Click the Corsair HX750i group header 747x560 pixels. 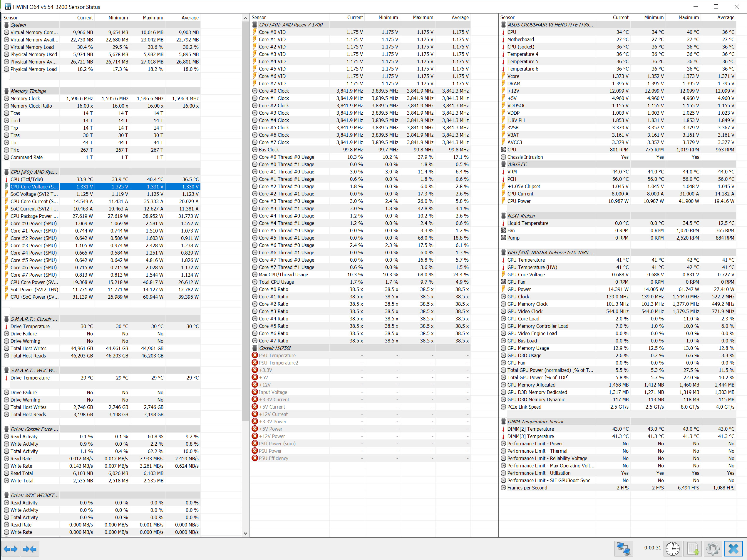point(274,348)
